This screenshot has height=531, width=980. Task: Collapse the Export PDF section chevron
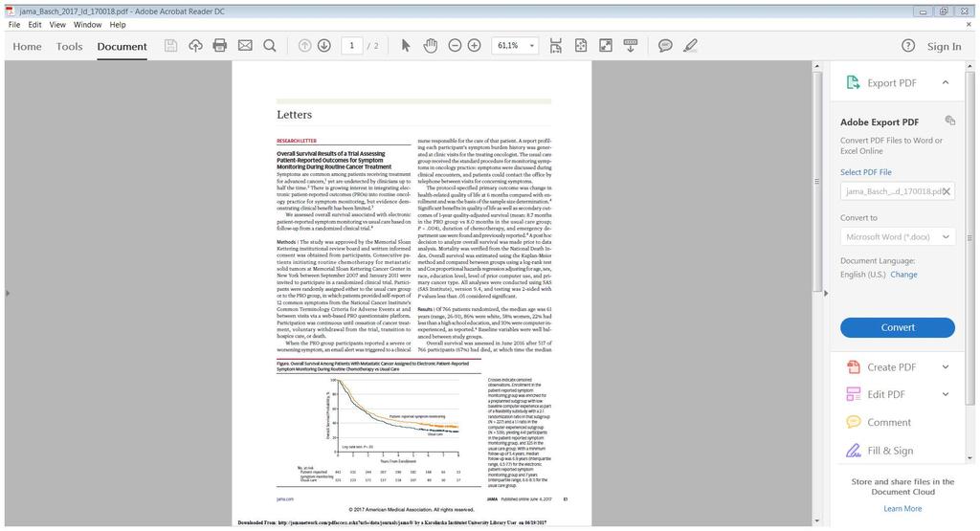pyautogui.click(x=946, y=82)
